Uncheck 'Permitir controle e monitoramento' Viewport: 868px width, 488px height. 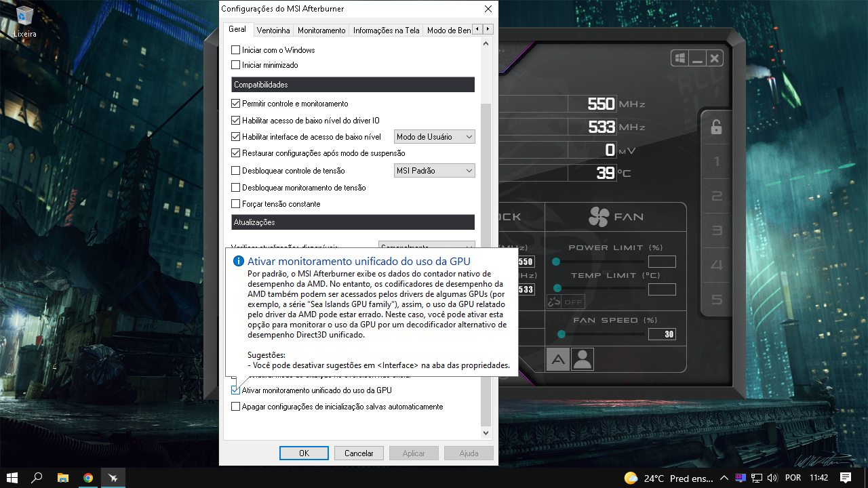[x=236, y=104]
